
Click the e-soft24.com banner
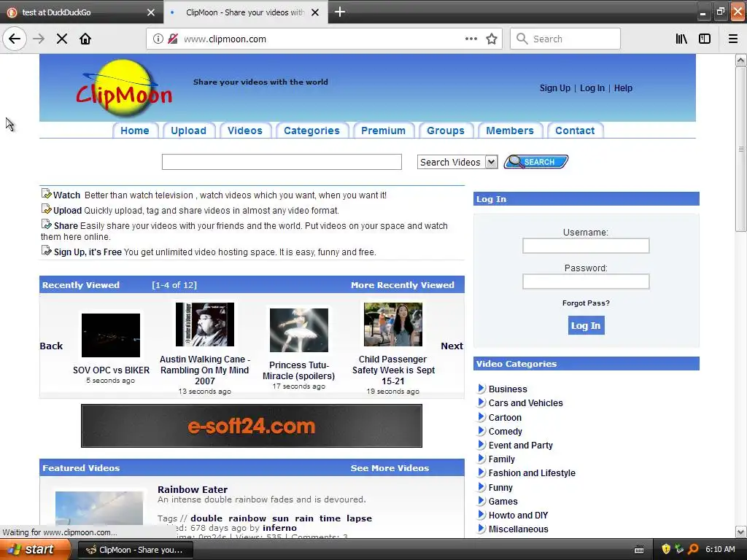tap(252, 426)
